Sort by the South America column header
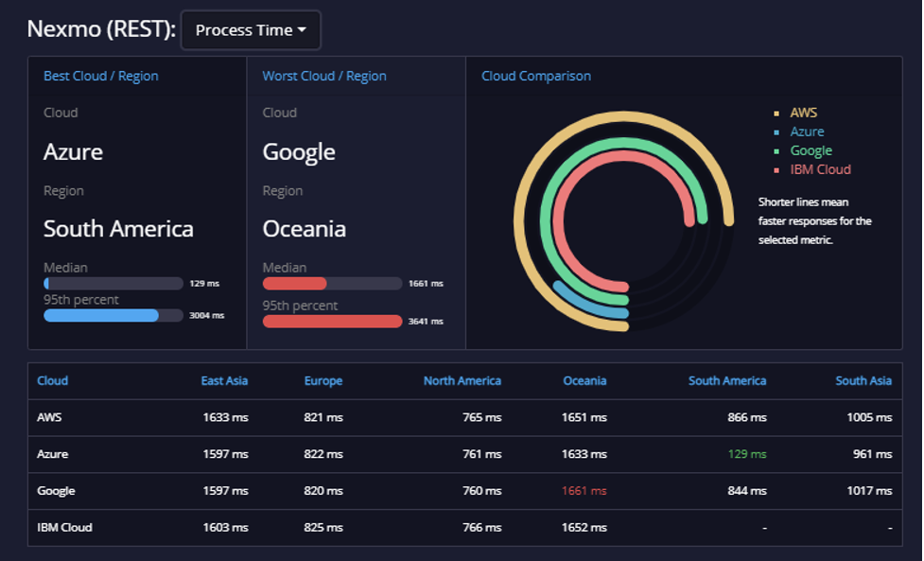 pyautogui.click(x=727, y=380)
